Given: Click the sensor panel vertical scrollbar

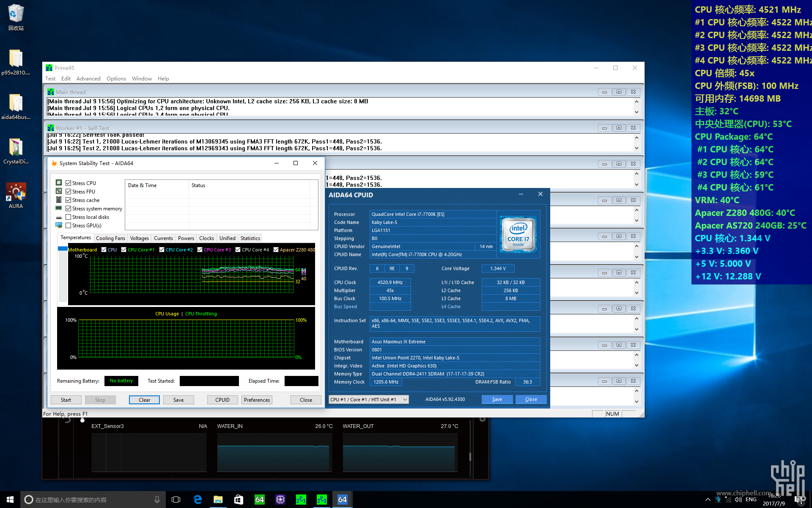Looking at the screenshot, I should 470,456.
